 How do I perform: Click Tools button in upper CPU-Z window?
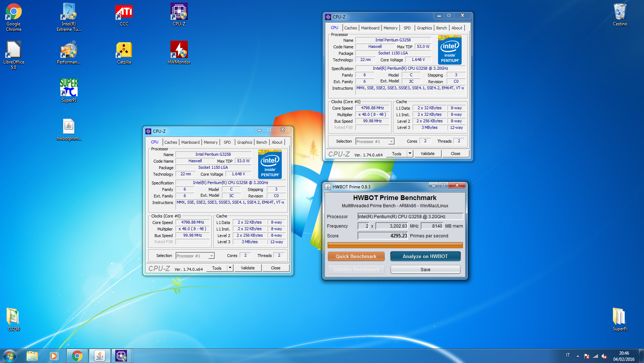point(397,154)
